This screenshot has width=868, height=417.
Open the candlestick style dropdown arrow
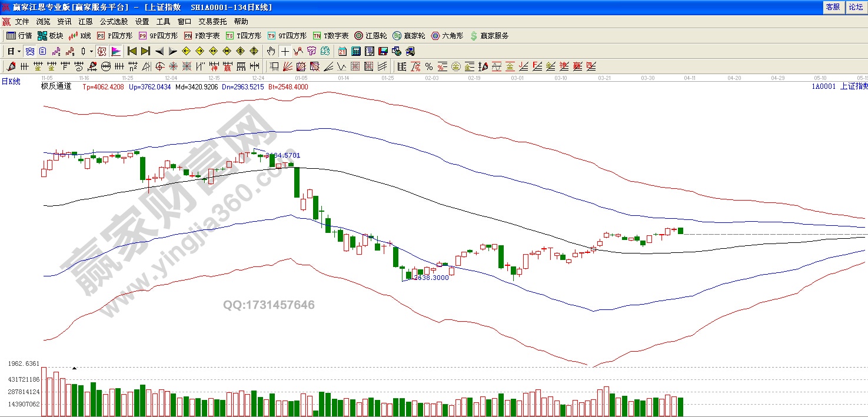[x=91, y=51]
